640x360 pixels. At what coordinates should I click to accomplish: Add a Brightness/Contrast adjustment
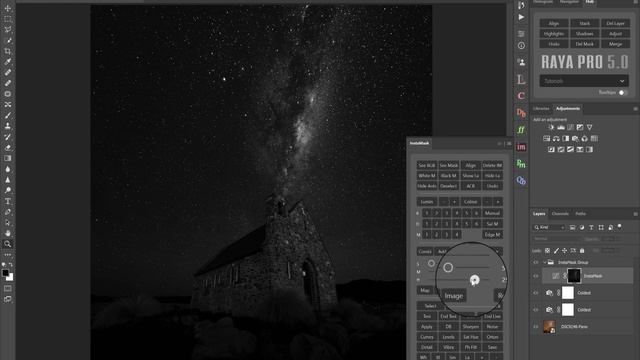(551, 127)
